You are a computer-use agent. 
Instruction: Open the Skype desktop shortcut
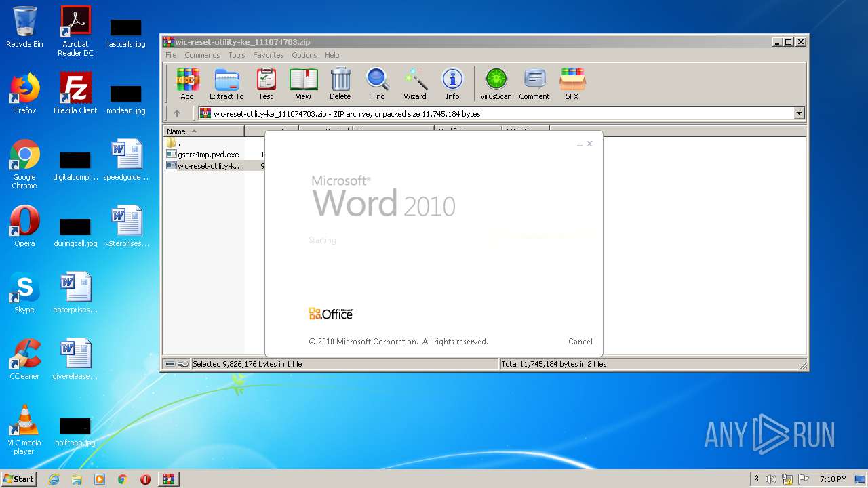[x=24, y=293]
